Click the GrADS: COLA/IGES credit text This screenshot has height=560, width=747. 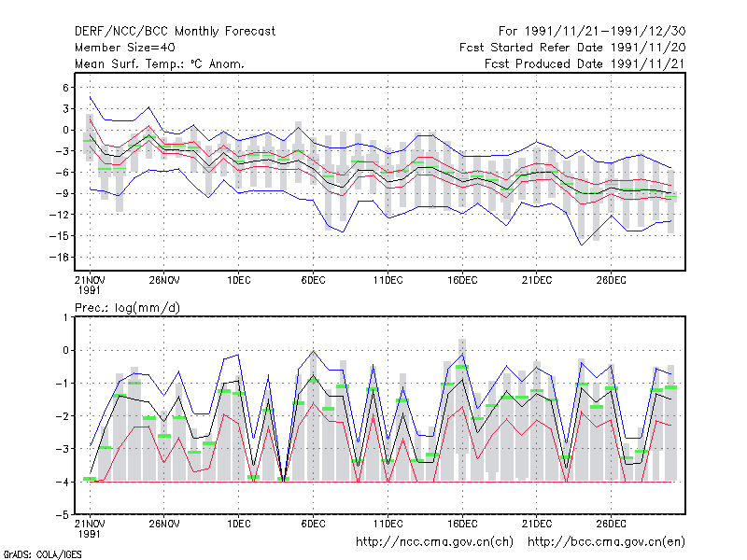43,554
